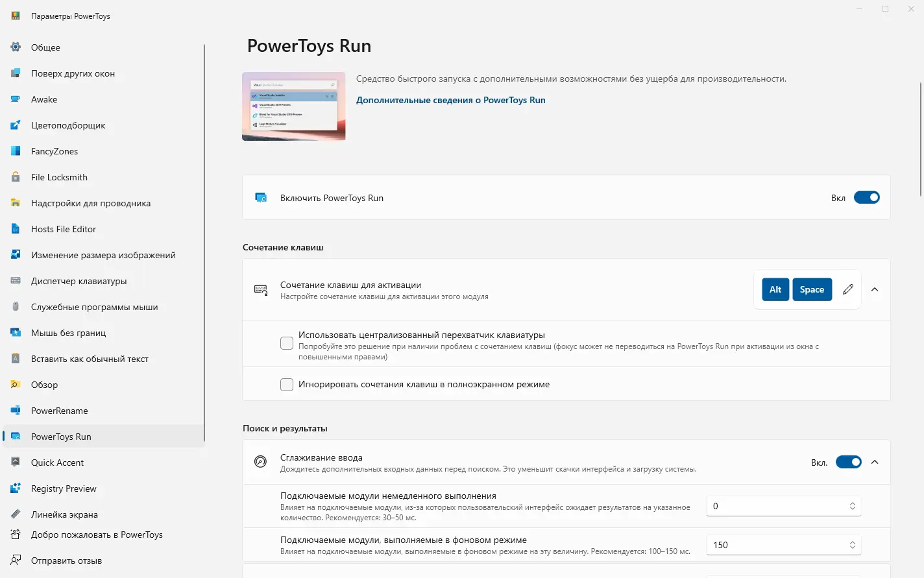This screenshot has height=578, width=924.
Task: Open the Вставить как обычный текст icon
Action: [x=16, y=359]
